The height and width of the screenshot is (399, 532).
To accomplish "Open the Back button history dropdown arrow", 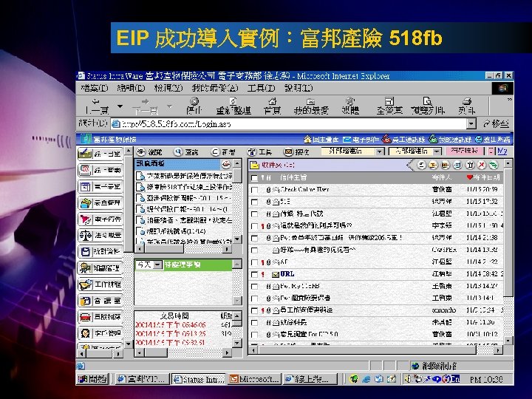I will coord(120,106).
